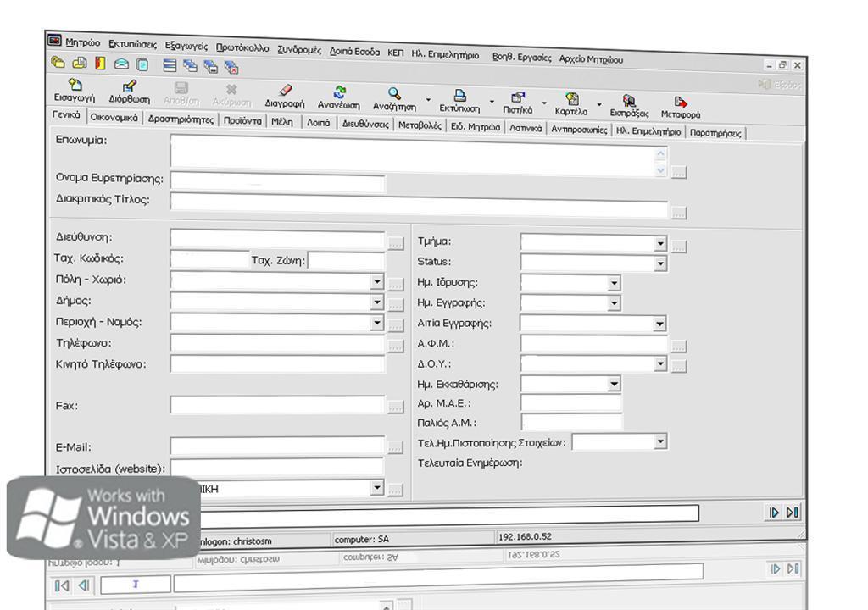
Task: Click the first small folders icon in top toolbar
Action: click(58, 62)
